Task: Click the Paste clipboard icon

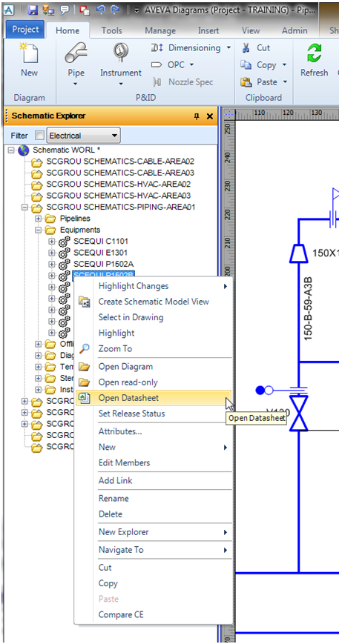Action: tap(246, 82)
